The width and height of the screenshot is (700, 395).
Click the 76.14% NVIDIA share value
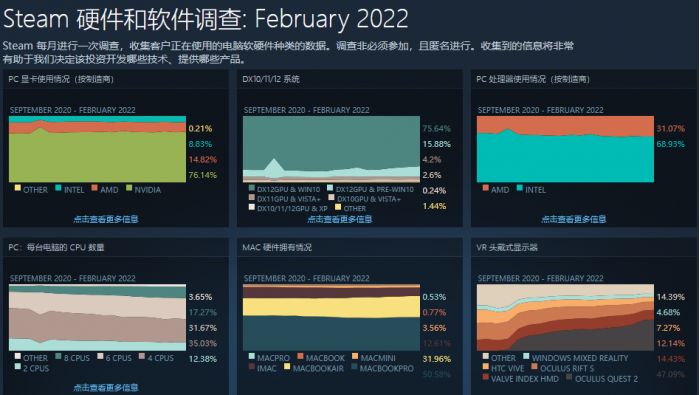[x=203, y=175]
